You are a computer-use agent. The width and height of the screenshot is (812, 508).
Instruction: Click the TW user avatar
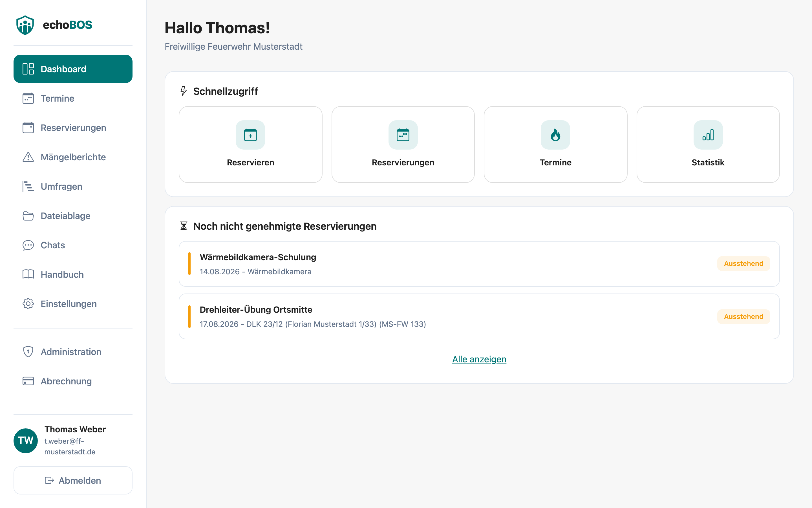(x=25, y=441)
